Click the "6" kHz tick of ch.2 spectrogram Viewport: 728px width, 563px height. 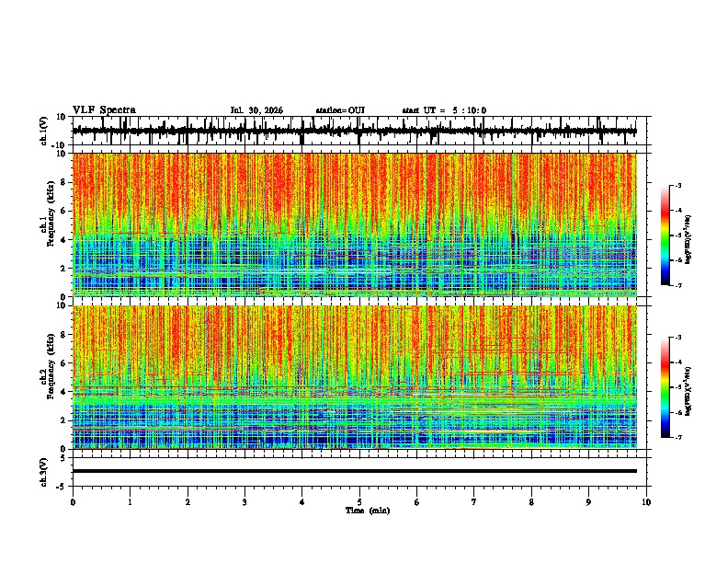63,362
